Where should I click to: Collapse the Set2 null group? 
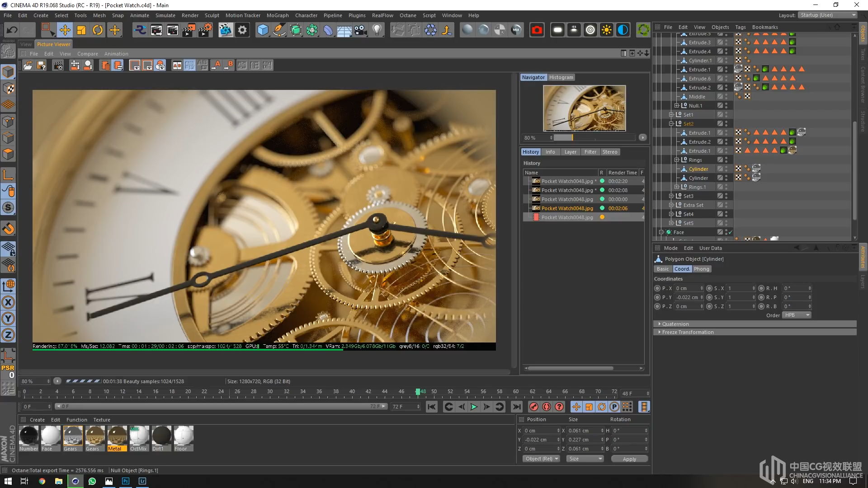(x=671, y=124)
